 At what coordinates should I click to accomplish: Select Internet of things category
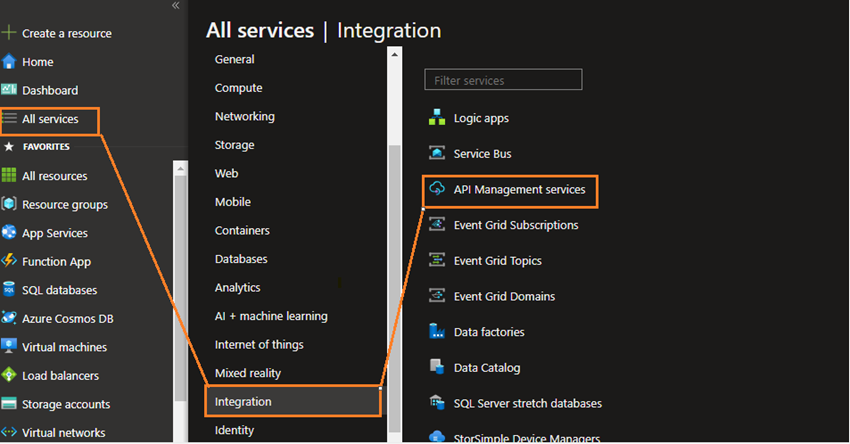tap(259, 344)
